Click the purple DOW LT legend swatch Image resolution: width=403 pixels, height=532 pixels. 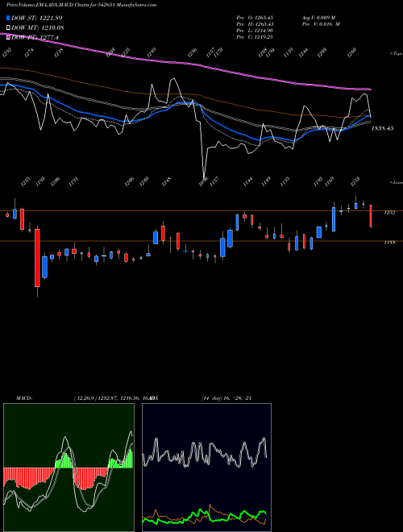coord(8,37)
